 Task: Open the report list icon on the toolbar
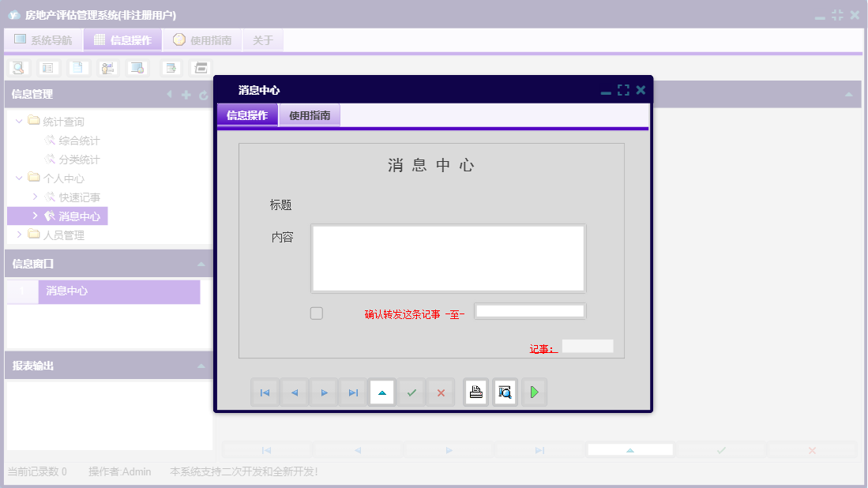pos(48,68)
